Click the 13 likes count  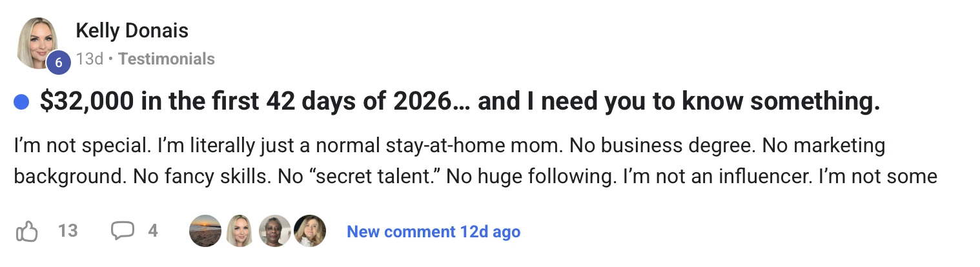tap(68, 231)
